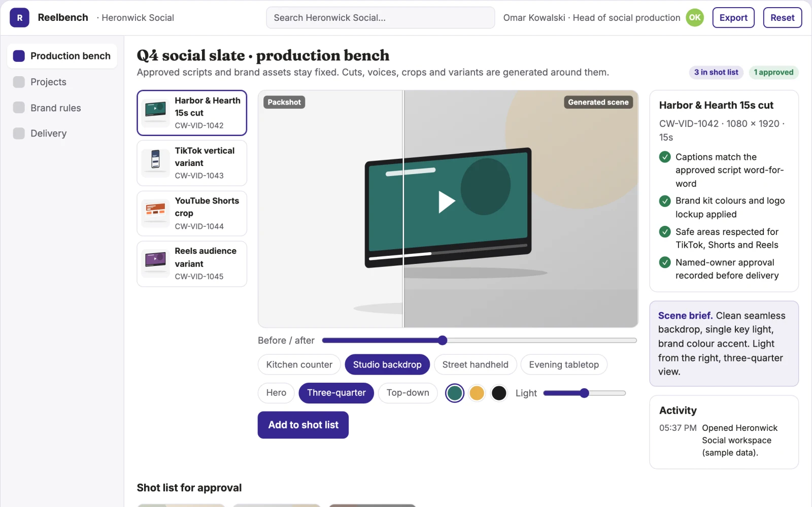Open the OK user avatar badge
The image size is (812, 507).
(695, 18)
